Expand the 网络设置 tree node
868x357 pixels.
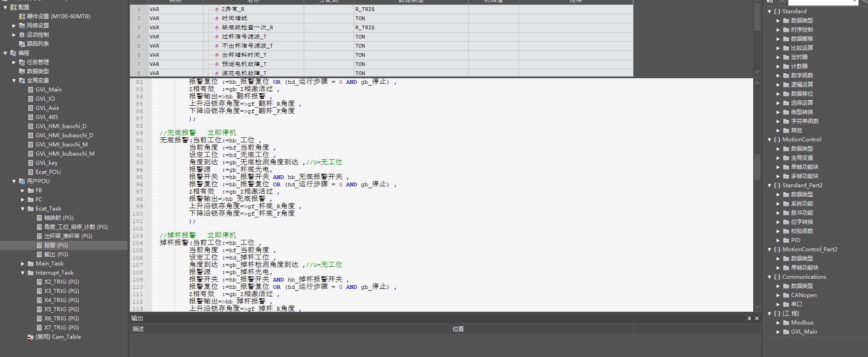[14, 26]
